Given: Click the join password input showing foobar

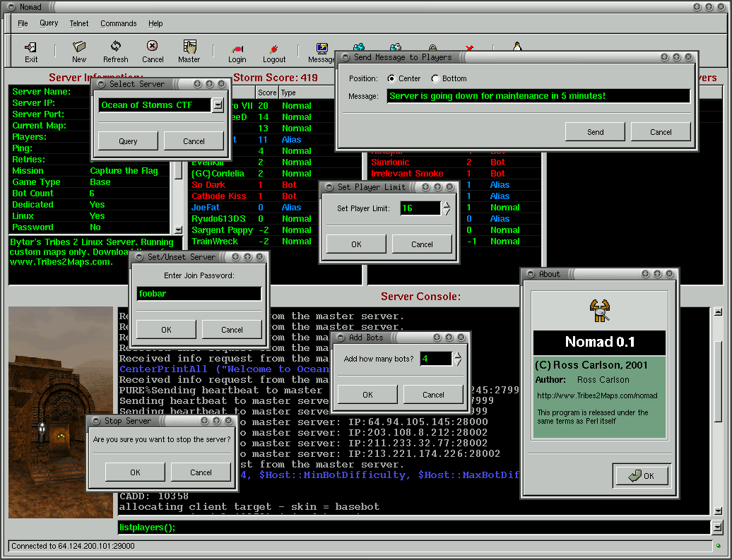Looking at the screenshot, I should point(199,292).
